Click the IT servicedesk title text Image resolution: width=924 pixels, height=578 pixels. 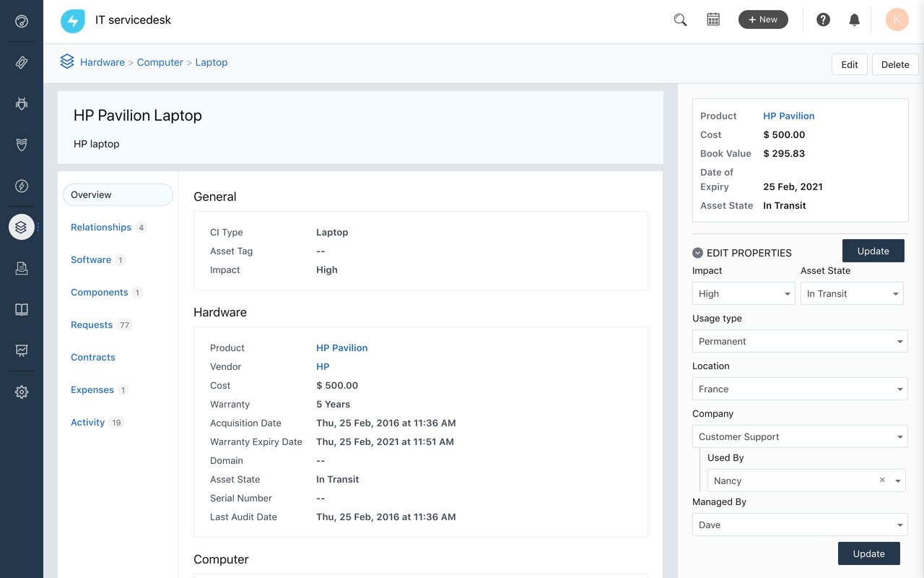click(134, 20)
